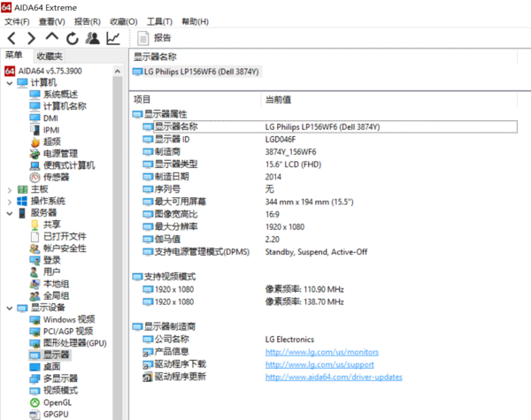Open the 超频 flame icon
531x420 pixels.
[x=35, y=141]
